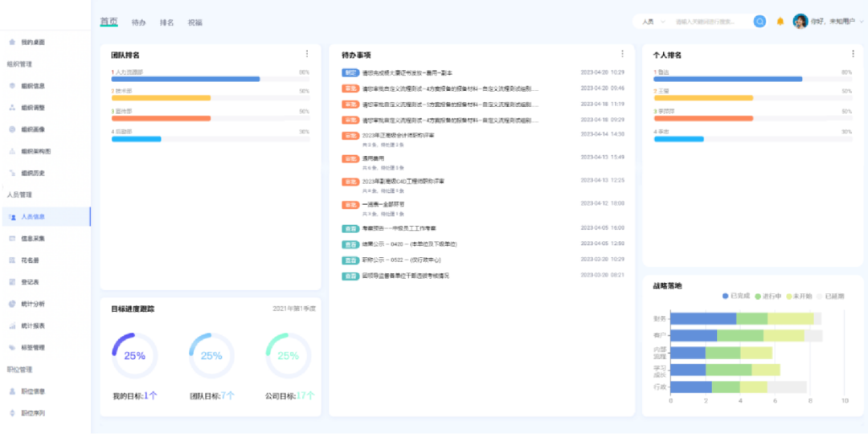Open 我的桌面 home icon in sidebar
This screenshot has height=434, width=868.
[12, 42]
